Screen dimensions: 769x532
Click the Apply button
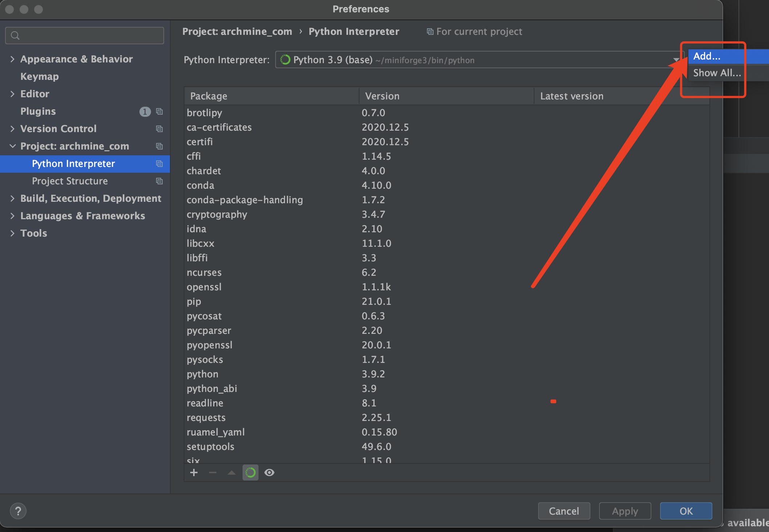coord(625,511)
